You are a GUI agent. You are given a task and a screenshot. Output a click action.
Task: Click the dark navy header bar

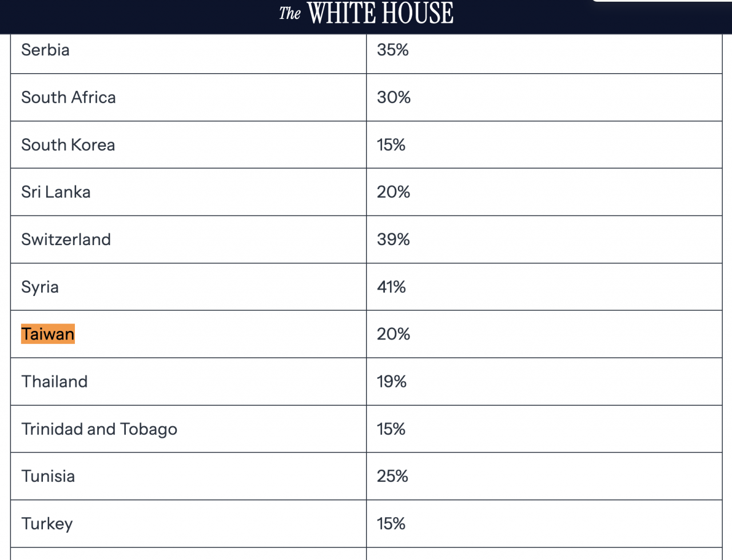pos(366,17)
